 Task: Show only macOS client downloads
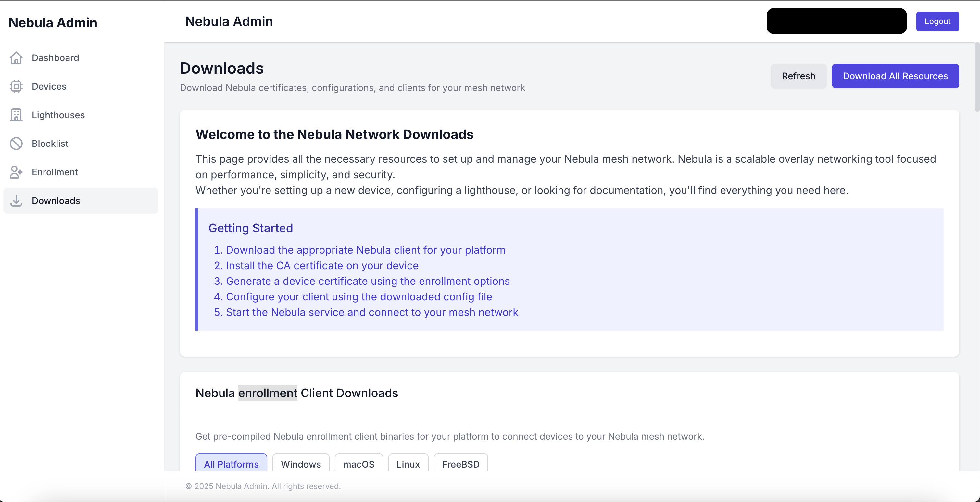point(358,464)
